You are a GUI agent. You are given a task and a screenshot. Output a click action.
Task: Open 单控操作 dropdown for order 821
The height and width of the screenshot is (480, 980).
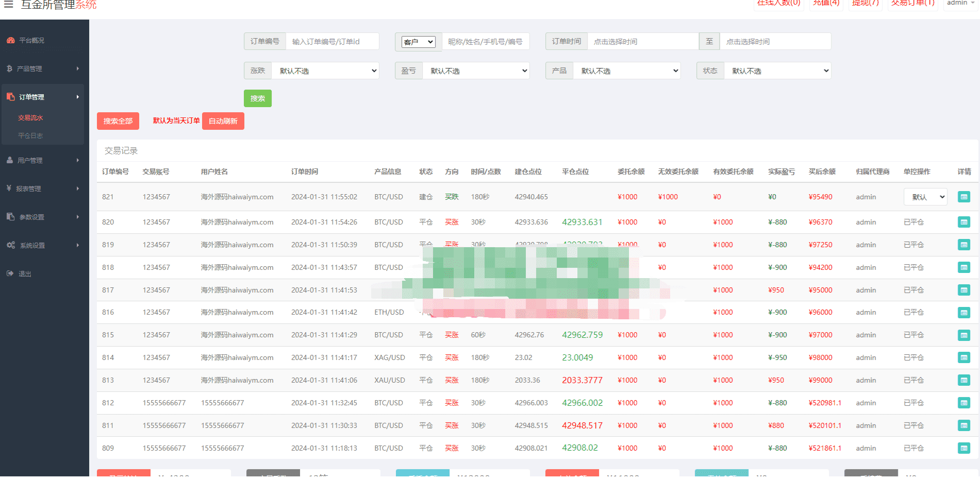[925, 197]
